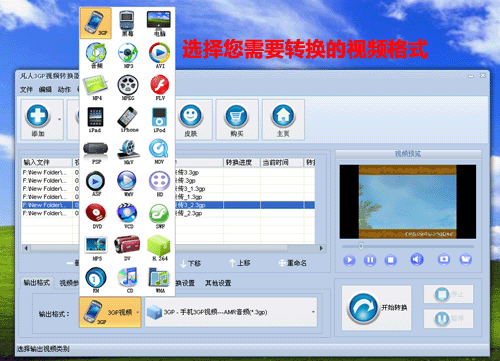Viewport: 500px width, 361px height.
Task: Pick the iPad device format
Action: pyautogui.click(x=95, y=120)
